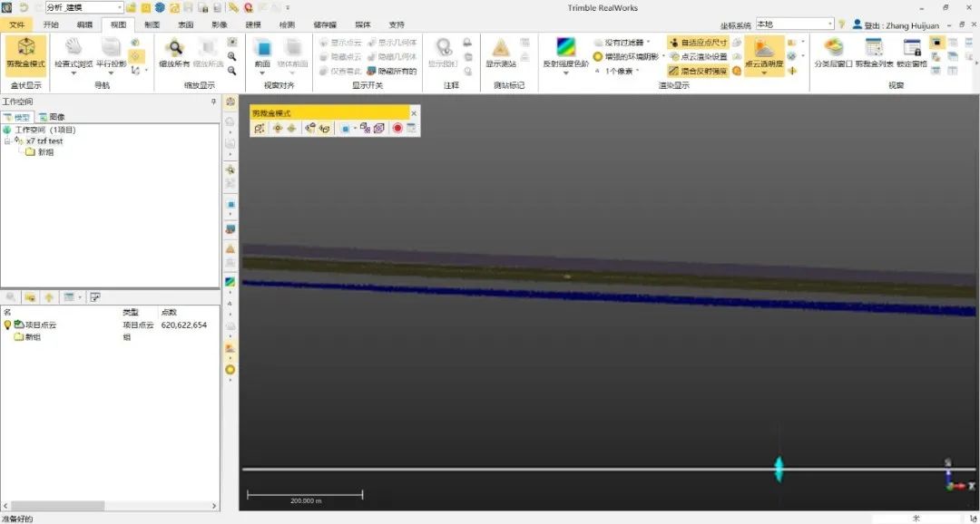Open the 反射强度色阶 color gradient swatch
980x524 pixels.
point(565,48)
